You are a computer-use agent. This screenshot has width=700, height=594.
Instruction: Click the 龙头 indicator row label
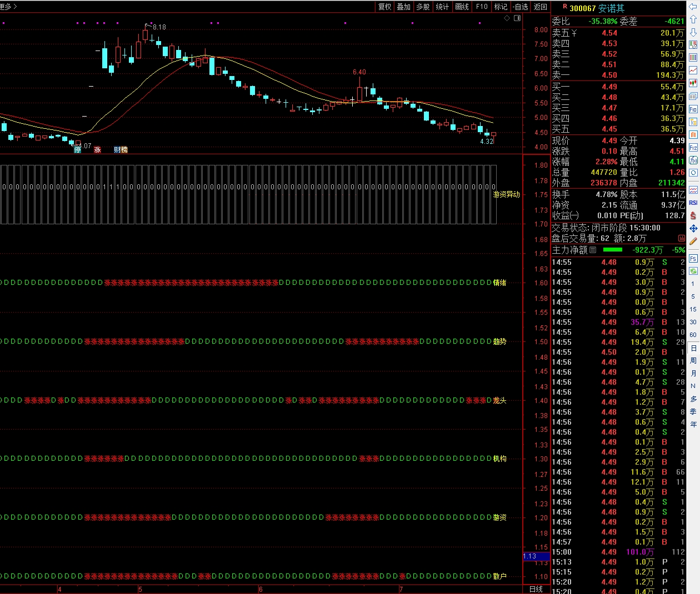point(500,400)
